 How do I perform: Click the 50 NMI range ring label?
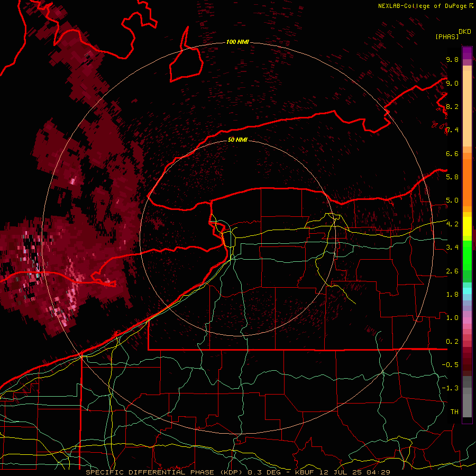(237, 140)
